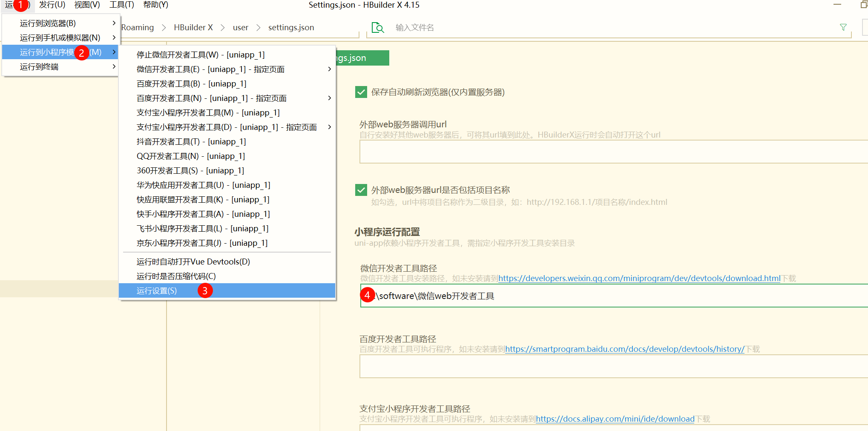Select 百度开发者工具(B) - [uniapp_1]
Image resolution: width=868 pixels, height=431 pixels.
point(227,83)
